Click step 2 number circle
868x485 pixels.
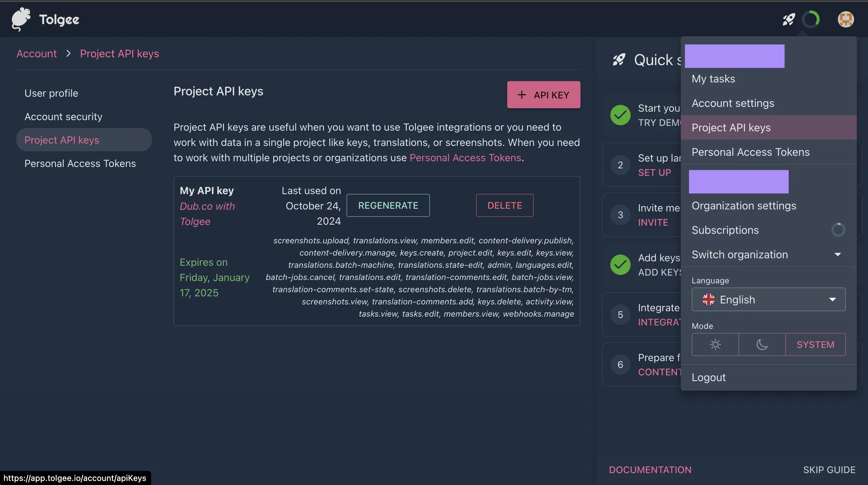tap(620, 165)
